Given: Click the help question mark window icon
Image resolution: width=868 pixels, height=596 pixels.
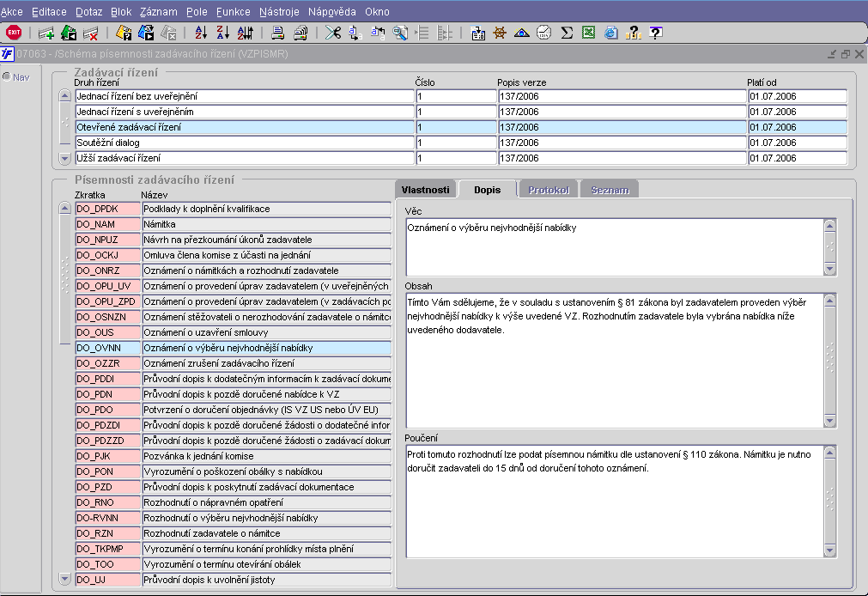Looking at the screenshot, I should [x=656, y=33].
